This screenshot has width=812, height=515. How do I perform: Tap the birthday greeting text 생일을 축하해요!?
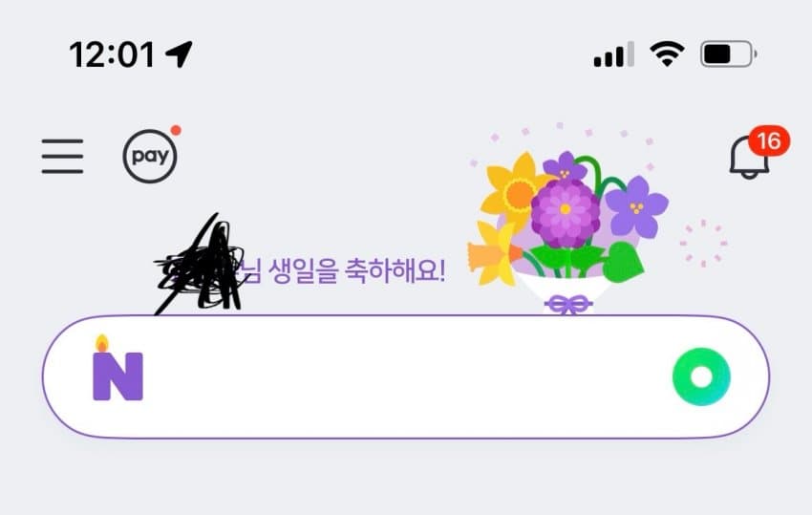[356, 271]
